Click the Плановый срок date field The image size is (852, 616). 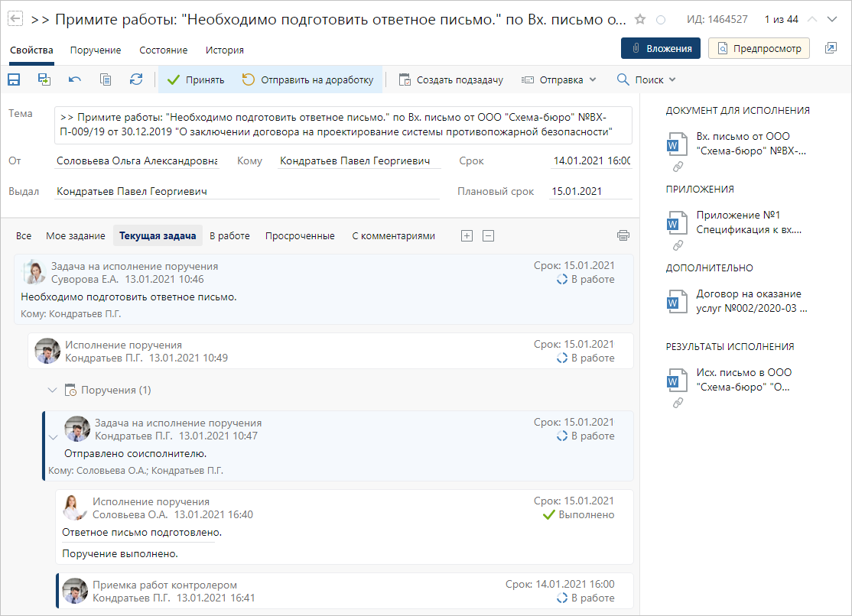tap(590, 191)
